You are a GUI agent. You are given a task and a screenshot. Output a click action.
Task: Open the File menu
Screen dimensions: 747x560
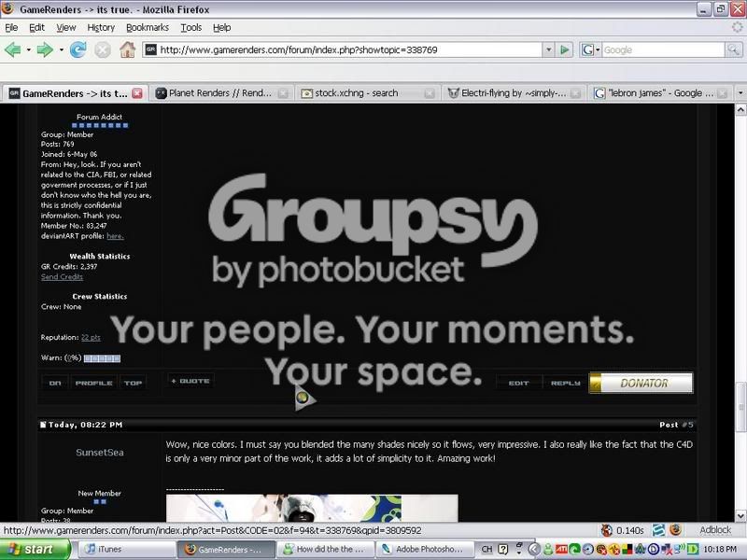11,28
